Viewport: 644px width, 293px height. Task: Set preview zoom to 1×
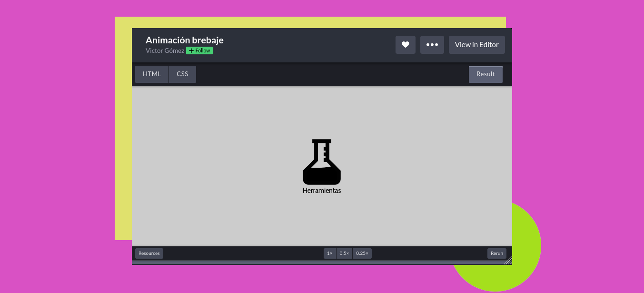pos(329,253)
